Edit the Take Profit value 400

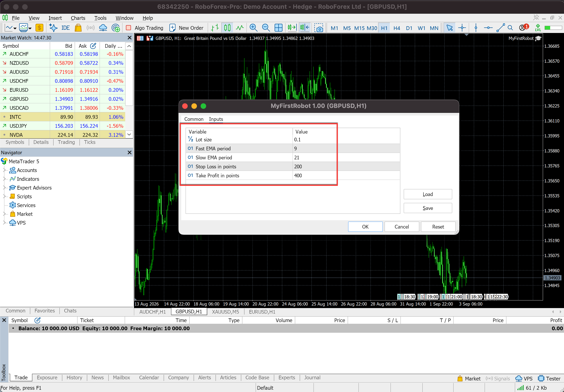pyautogui.click(x=346, y=175)
